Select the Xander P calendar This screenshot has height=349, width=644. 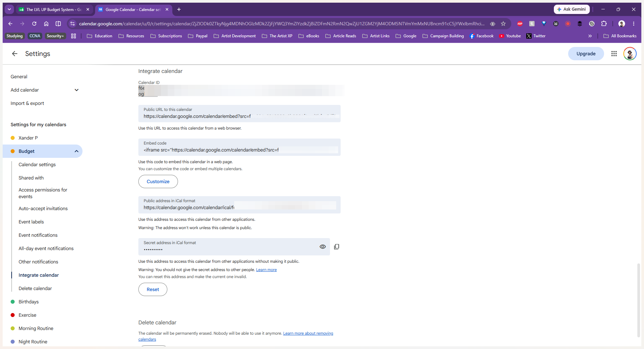click(x=28, y=138)
